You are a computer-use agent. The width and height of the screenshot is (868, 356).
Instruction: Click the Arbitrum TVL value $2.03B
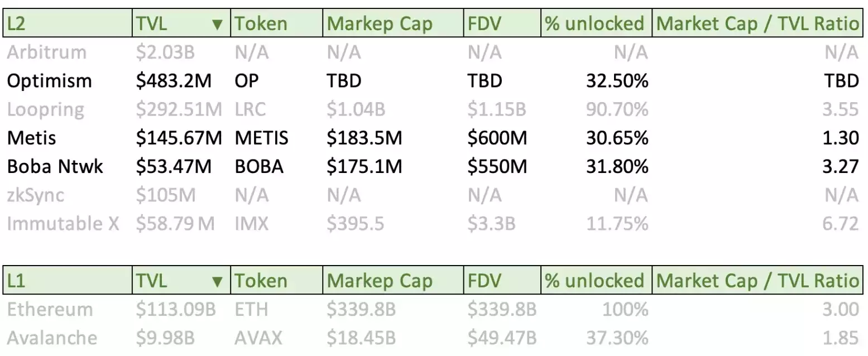165,52
